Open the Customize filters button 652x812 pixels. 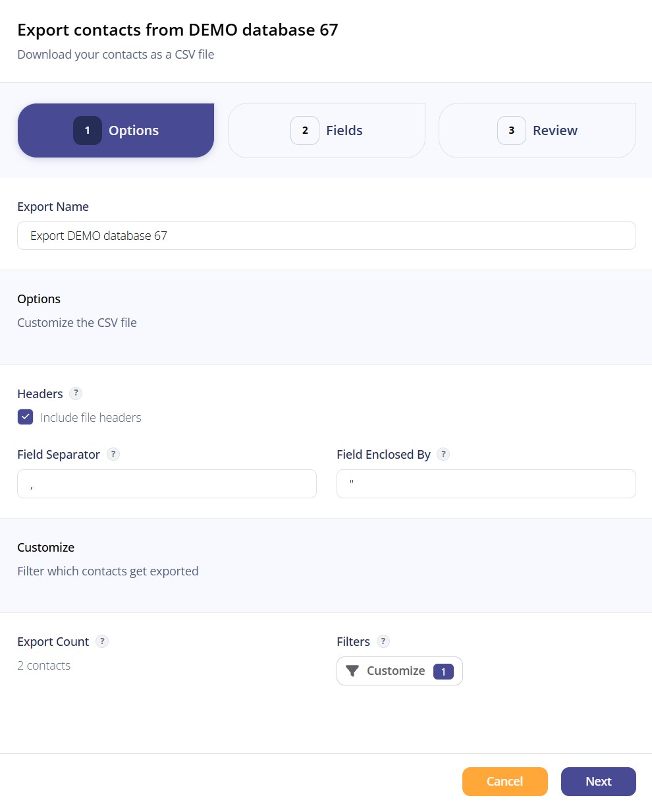coord(400,671)
